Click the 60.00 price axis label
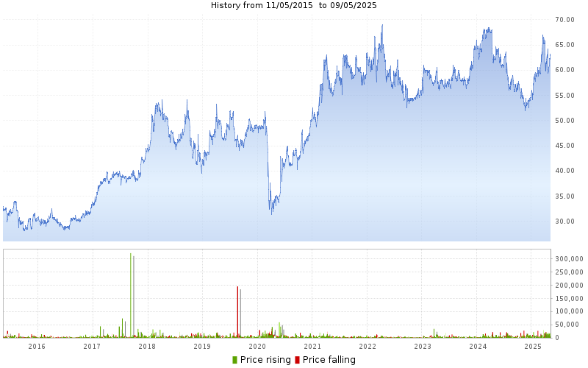The width and height of the screenshot is (588, 368). 564,70
